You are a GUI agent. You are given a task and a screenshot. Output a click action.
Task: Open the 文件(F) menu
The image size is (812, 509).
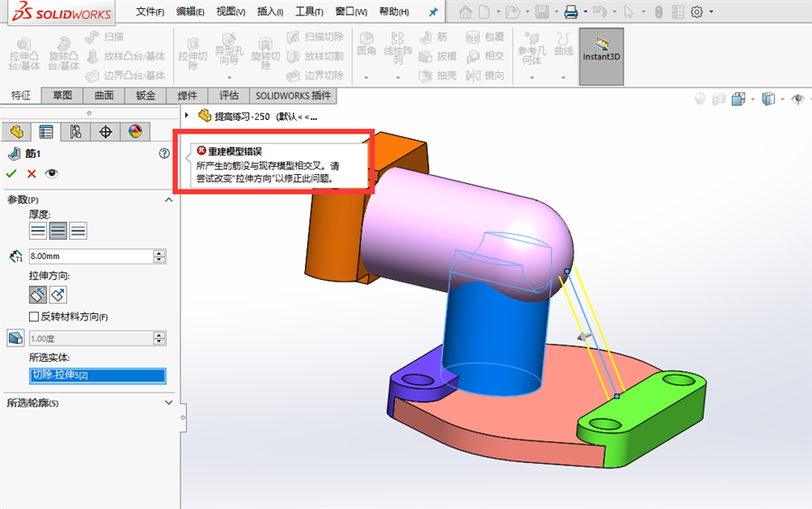[150, 12]
